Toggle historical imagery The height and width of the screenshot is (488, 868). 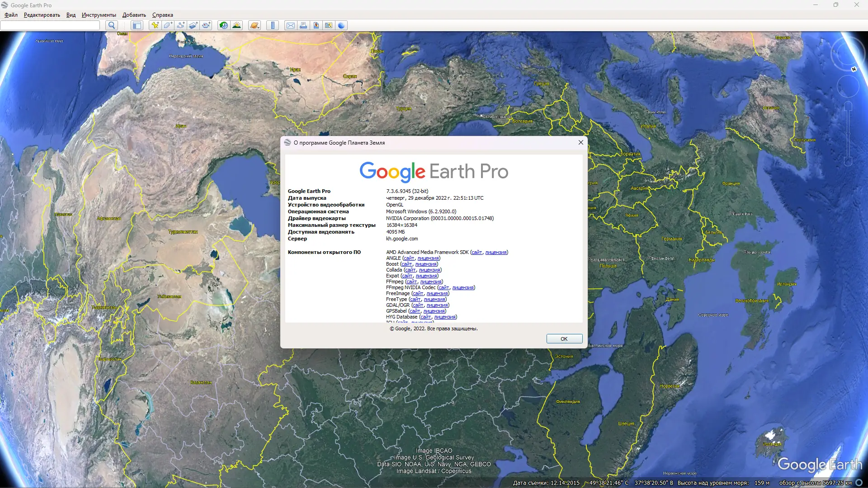click(223, 25)
